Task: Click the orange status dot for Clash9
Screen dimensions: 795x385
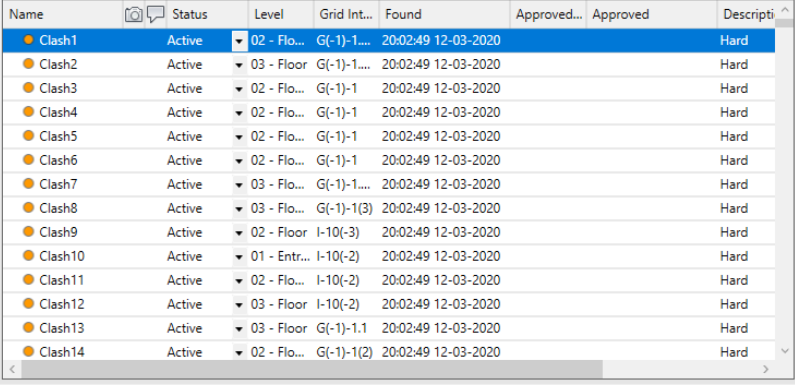Action: (x=28, y=231)
